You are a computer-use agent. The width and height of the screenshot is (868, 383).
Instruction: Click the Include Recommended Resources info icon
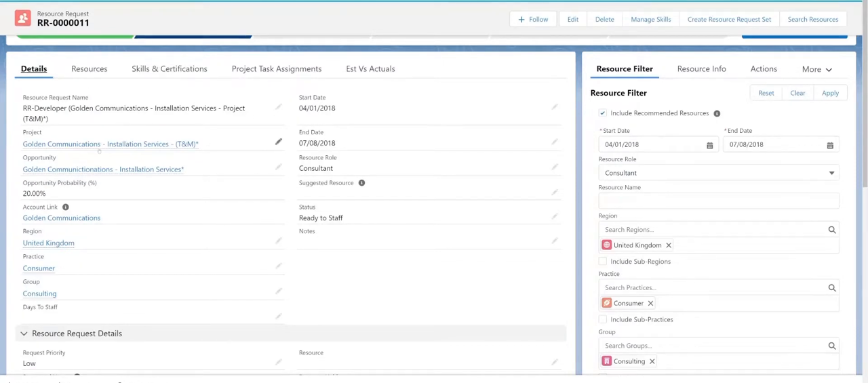pyautogui.click(x=717, y=114)
